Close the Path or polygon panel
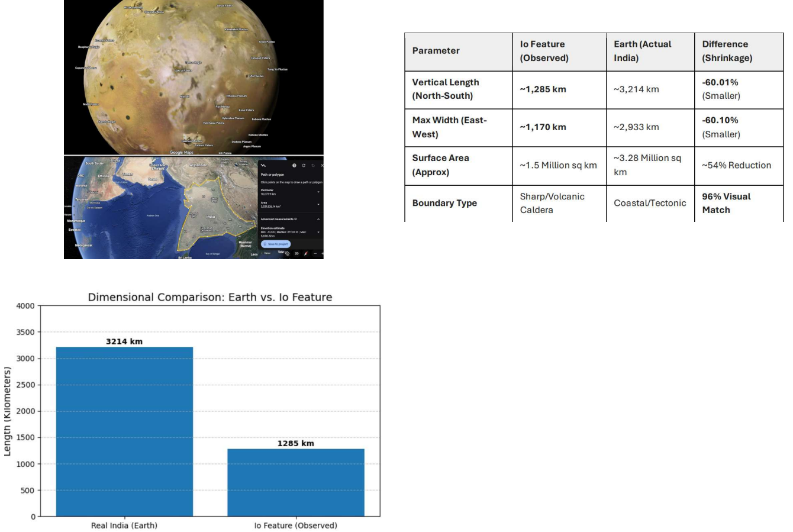 tap(322, 166)
